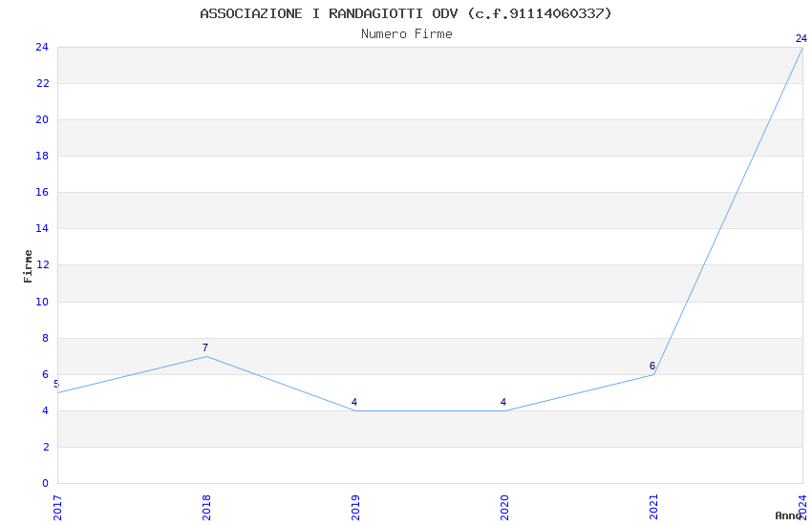812x525 pixels.
Task: Click the 2020 x-axis year label
Action: (x=505, y=508)
